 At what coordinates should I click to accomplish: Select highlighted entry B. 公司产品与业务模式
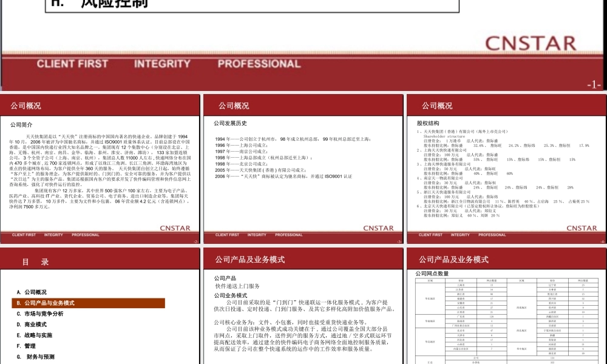pyautogui.click(x=88, y=303)
